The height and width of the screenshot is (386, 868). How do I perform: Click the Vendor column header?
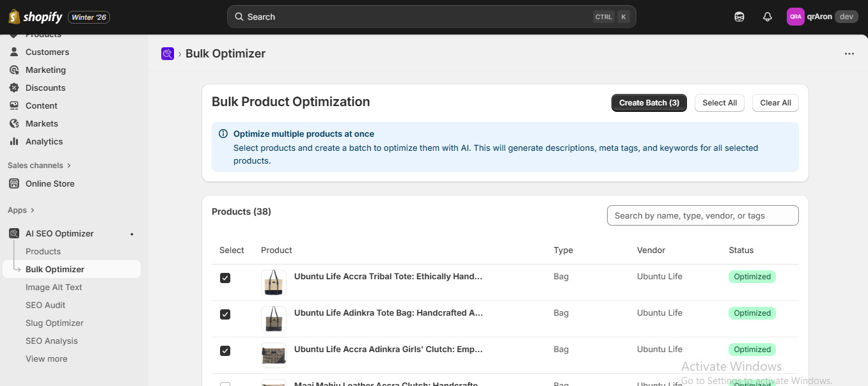(x=651, y=250)
